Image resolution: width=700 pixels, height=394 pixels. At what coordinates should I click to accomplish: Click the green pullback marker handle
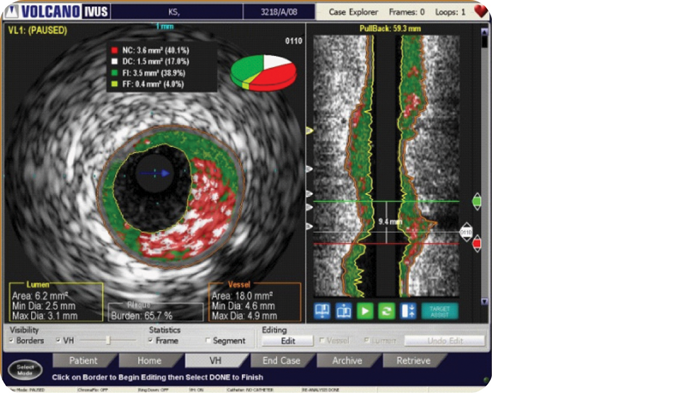click(x=476, y=202)
